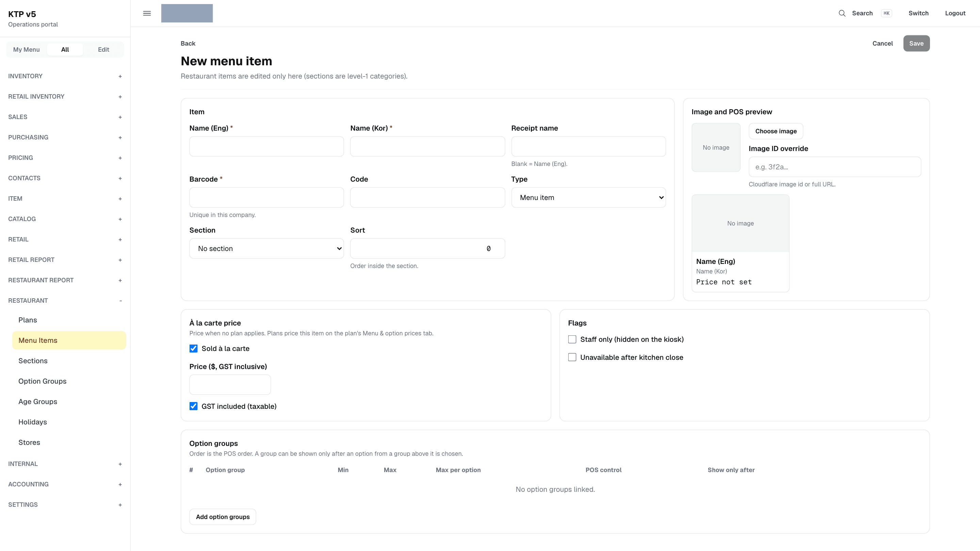
Task: Switch to the Edit tab
Action: pos(103,49)
